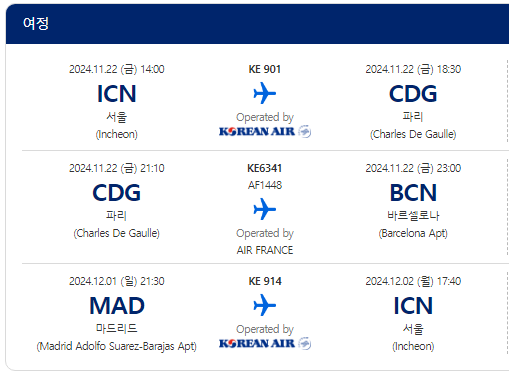Click the Madrid Adolfo Suarez-Barajas Apt label
The width and height of the screenshot is (509, 378).
point(117,346)
